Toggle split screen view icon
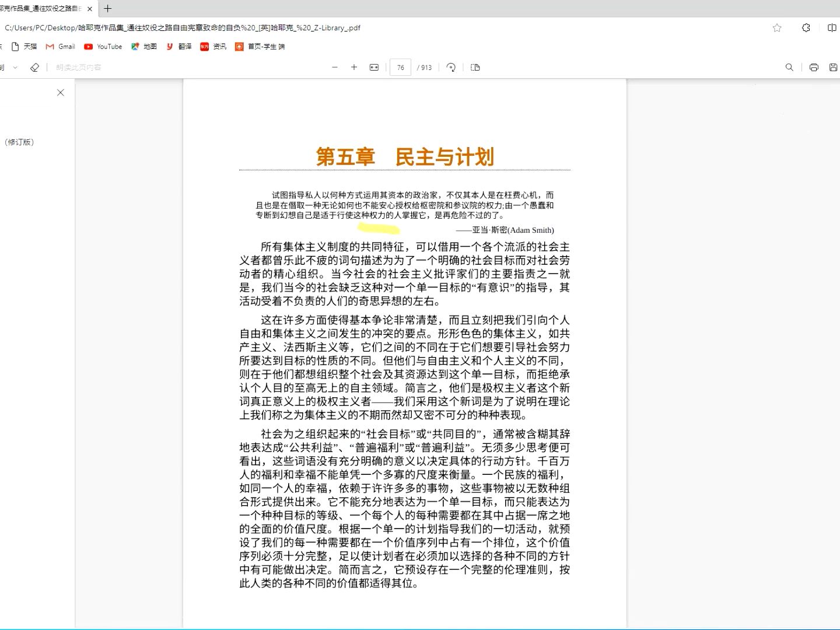 832,27
